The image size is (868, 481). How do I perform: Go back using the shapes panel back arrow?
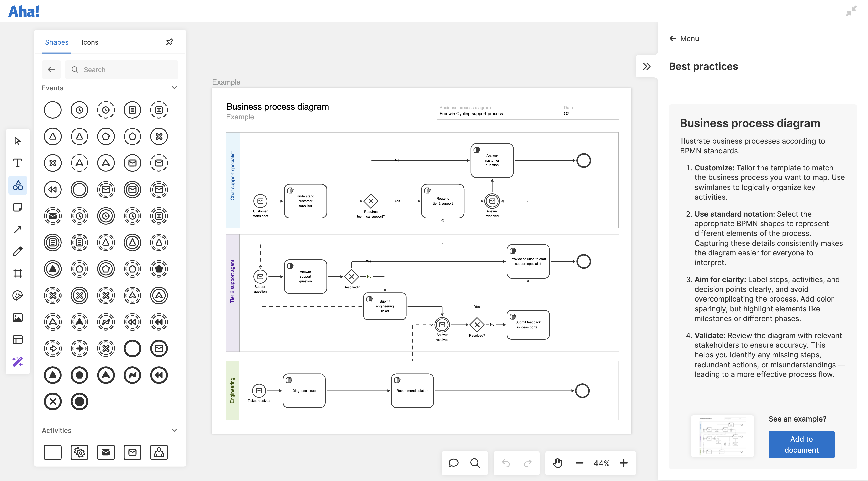click(x=51, y=69)
